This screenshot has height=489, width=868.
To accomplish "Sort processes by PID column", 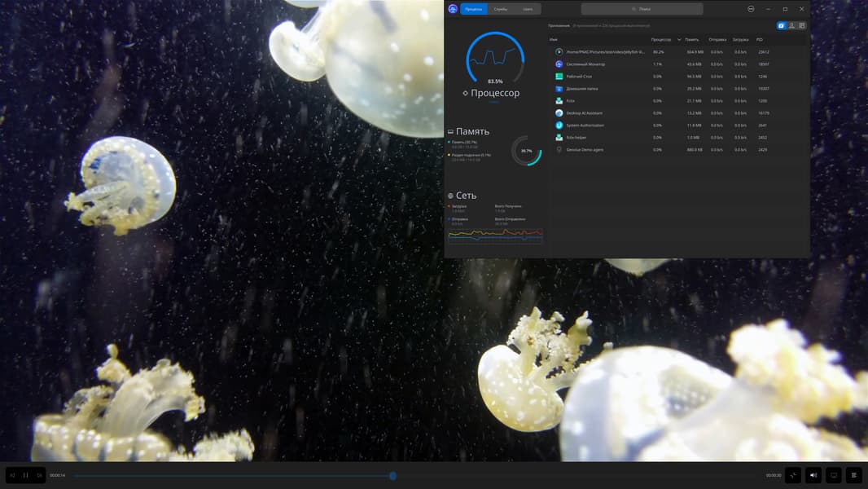I will (759, 39).
